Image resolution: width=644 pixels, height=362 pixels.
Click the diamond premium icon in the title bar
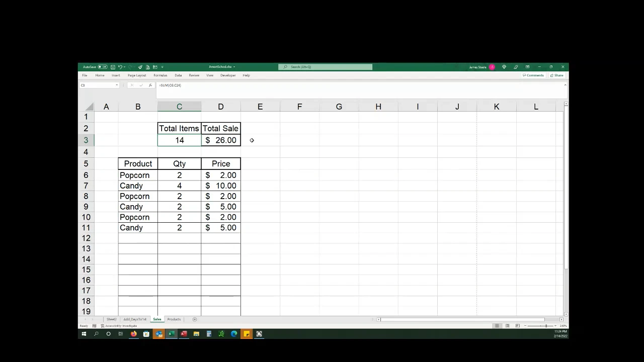(x=504, y=67)
